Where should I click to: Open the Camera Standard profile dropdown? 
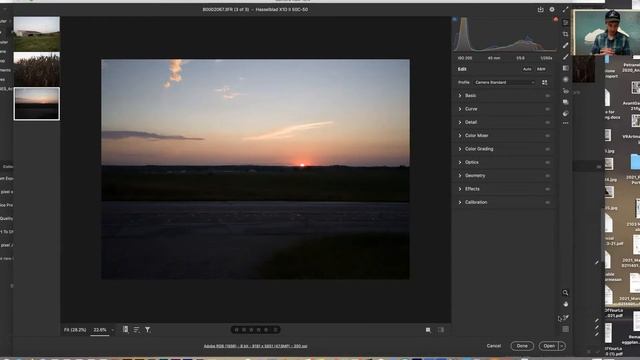(504, 82)
